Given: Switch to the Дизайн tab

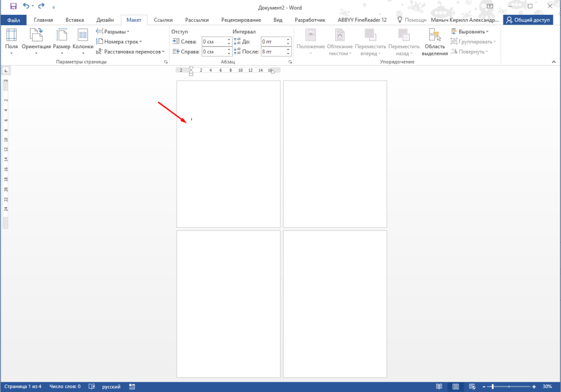Looking at the screenshot, I should [105, 20].
